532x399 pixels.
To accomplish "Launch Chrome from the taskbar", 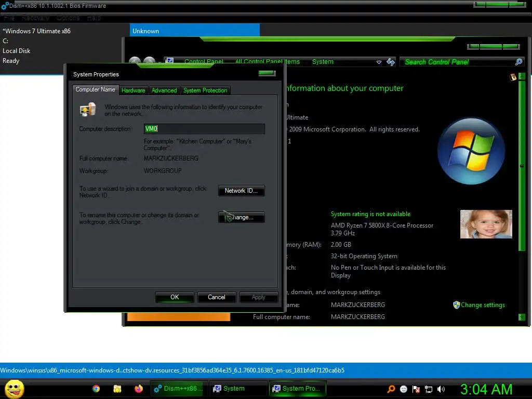I will pyautogui.click(x=96, y=389).
